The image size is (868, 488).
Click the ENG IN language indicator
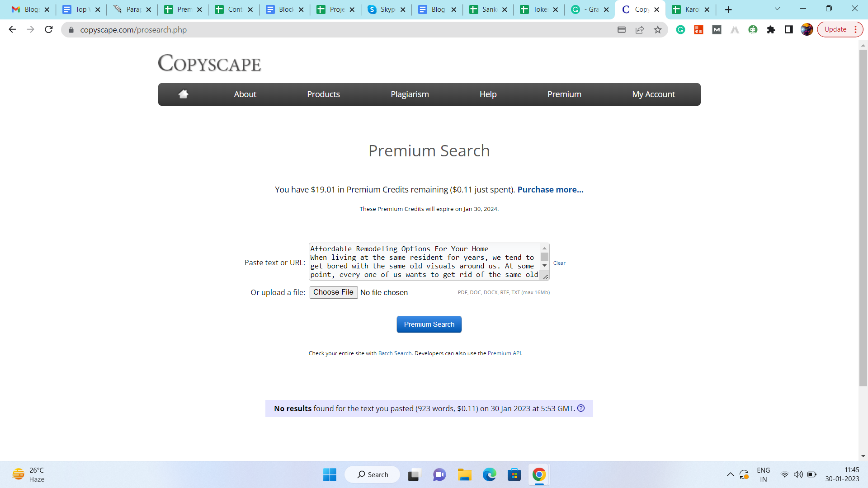point(763,474)
